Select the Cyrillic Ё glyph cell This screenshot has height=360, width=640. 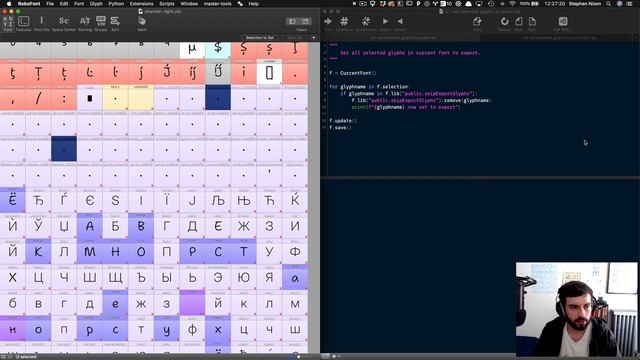coord(13,200)
